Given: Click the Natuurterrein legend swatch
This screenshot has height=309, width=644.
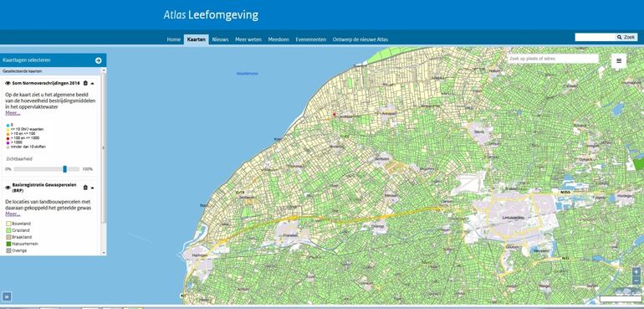Looking at the screenshot, I should coord(8,244).
